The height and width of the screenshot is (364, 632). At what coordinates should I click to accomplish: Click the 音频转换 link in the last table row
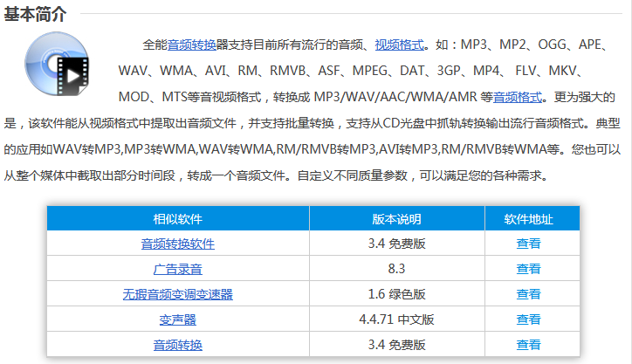(x=177, y=345)
